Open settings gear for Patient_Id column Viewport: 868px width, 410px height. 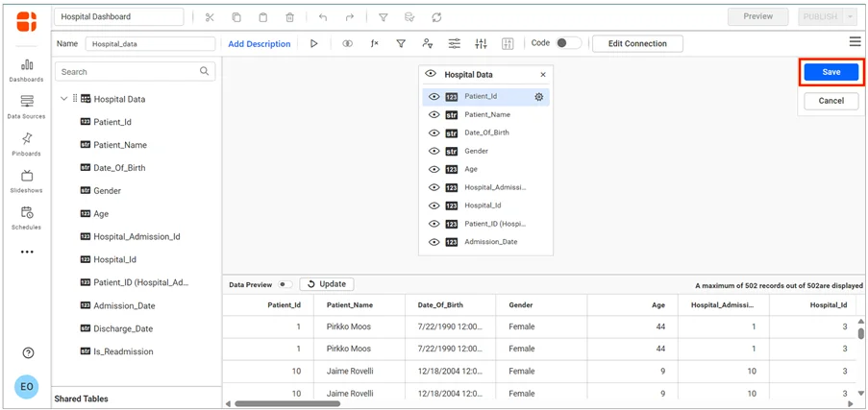(x=539, y=97)
